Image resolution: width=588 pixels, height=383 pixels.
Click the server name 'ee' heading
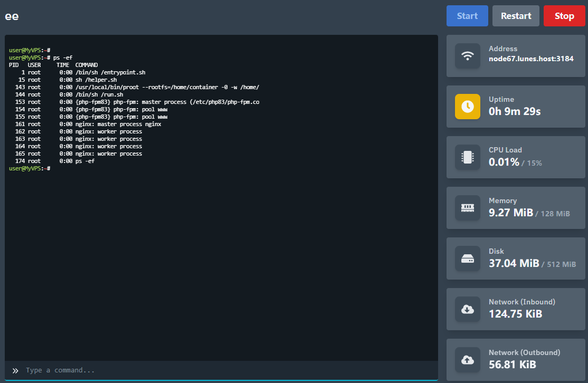click(12, 16)
